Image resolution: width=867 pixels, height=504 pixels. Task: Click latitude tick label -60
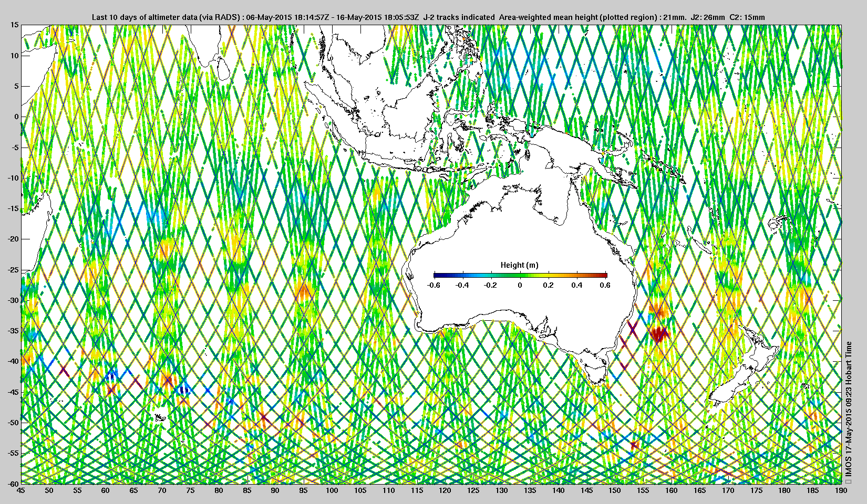[14, 483]
